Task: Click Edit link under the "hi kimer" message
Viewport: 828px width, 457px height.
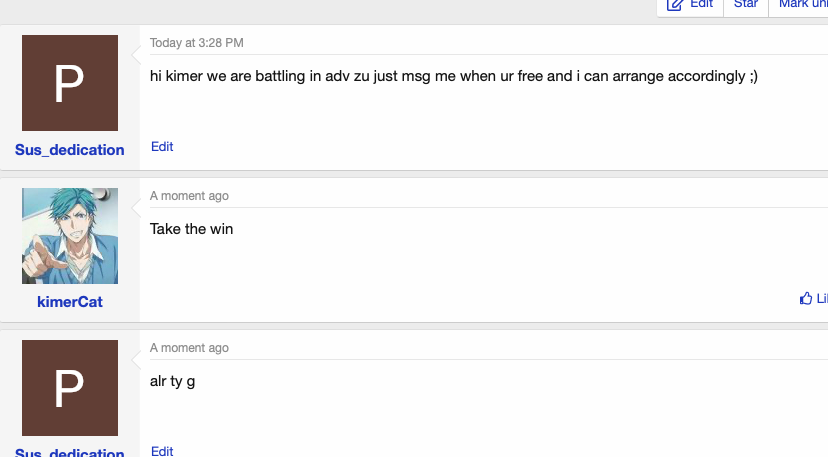Action: [x=162, y=147]
